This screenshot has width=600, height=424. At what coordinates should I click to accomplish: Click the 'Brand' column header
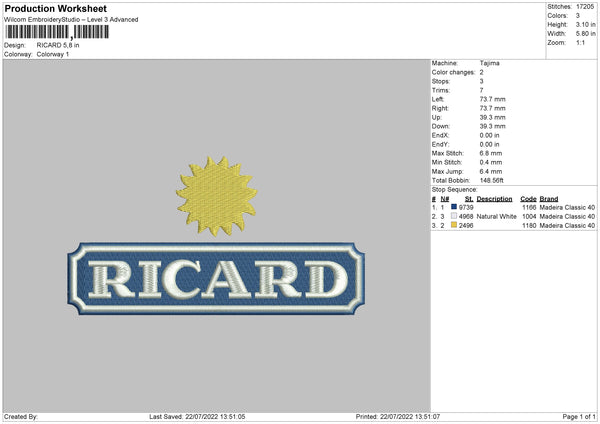549,199
